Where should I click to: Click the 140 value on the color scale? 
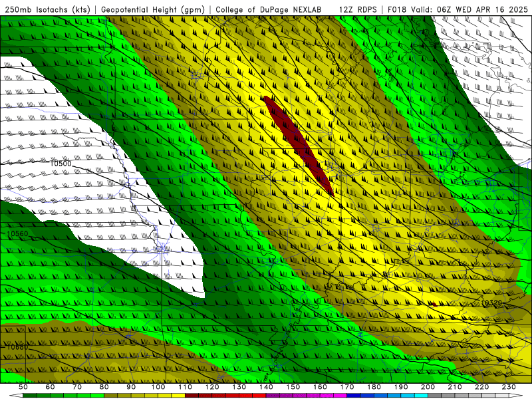267,387
